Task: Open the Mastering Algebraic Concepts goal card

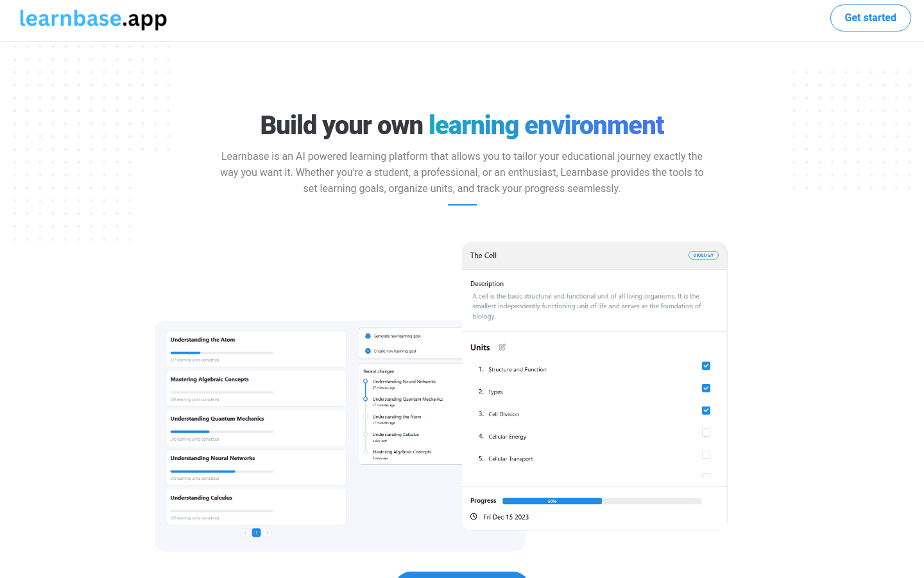Action: tap(256, 389)
